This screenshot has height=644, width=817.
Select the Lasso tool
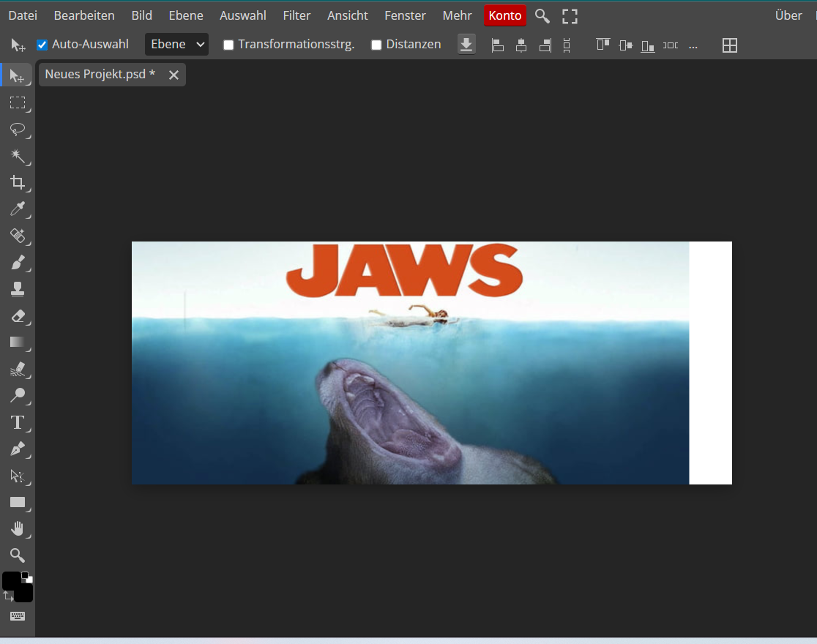tap(18, 130)
